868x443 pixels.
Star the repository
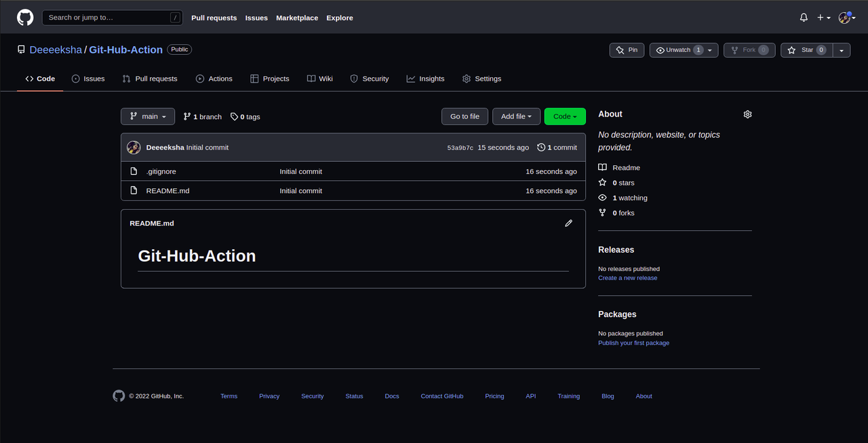click(806, 50)
